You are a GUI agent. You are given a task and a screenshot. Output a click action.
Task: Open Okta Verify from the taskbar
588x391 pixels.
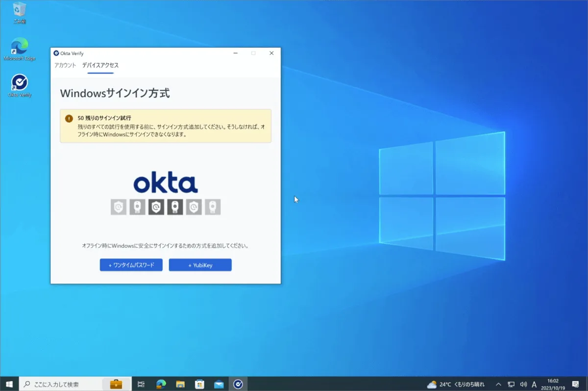pos(238,384)
